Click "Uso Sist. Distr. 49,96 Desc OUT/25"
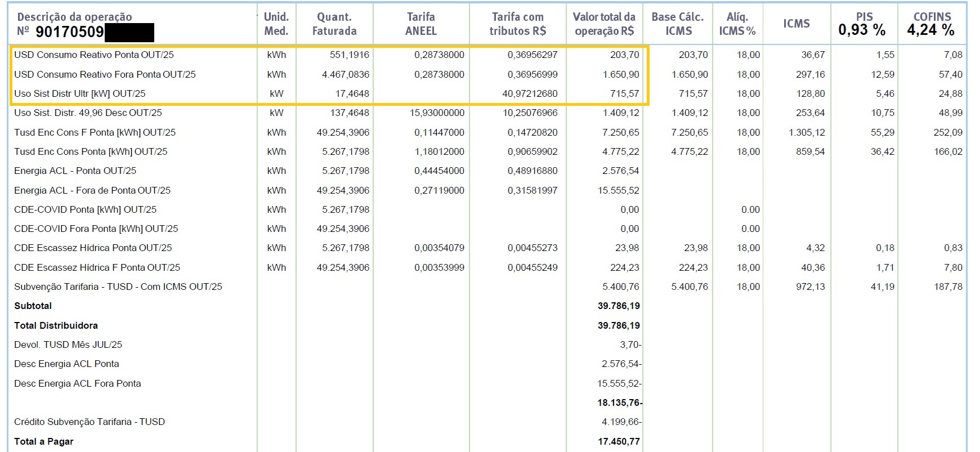Viewport: 980px width, 452px height. (x=88, y=113)
